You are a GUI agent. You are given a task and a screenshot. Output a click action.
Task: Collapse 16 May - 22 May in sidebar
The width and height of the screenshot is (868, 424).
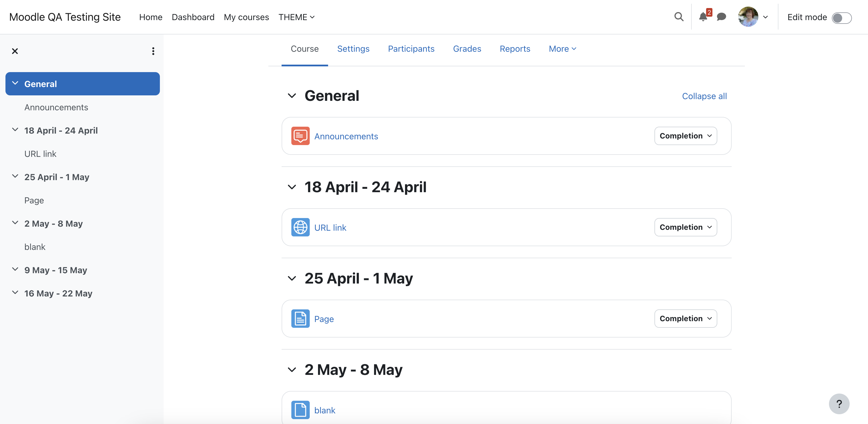(15, 292)
